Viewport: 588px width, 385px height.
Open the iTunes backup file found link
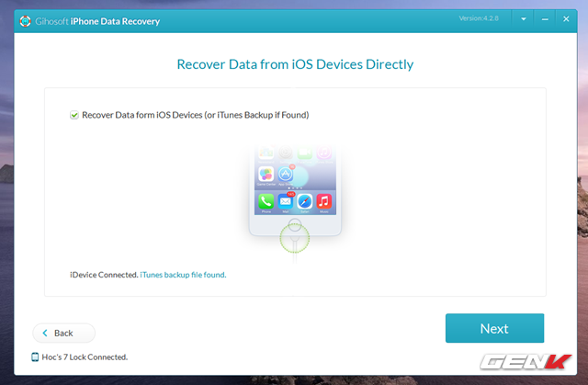point(183,274)
